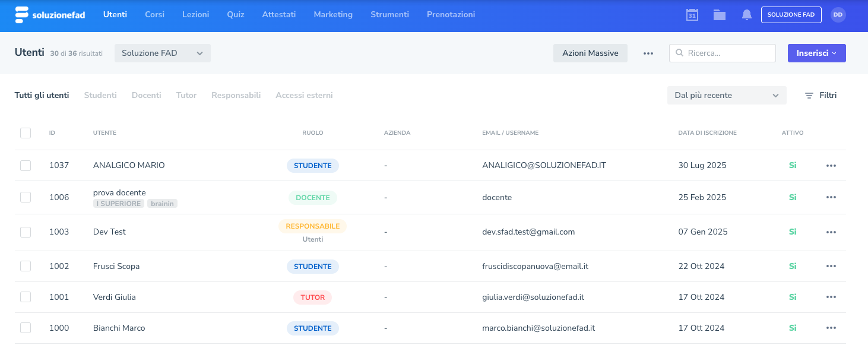
Task: Open the Corsi menu item
Action: pos(154,15)
